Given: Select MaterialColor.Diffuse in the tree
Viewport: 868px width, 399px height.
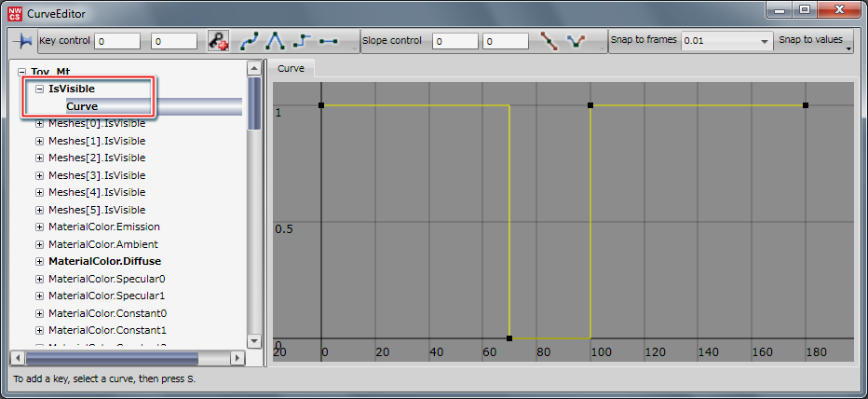Looking at the screenshot, I should click(x=104, y=261).
